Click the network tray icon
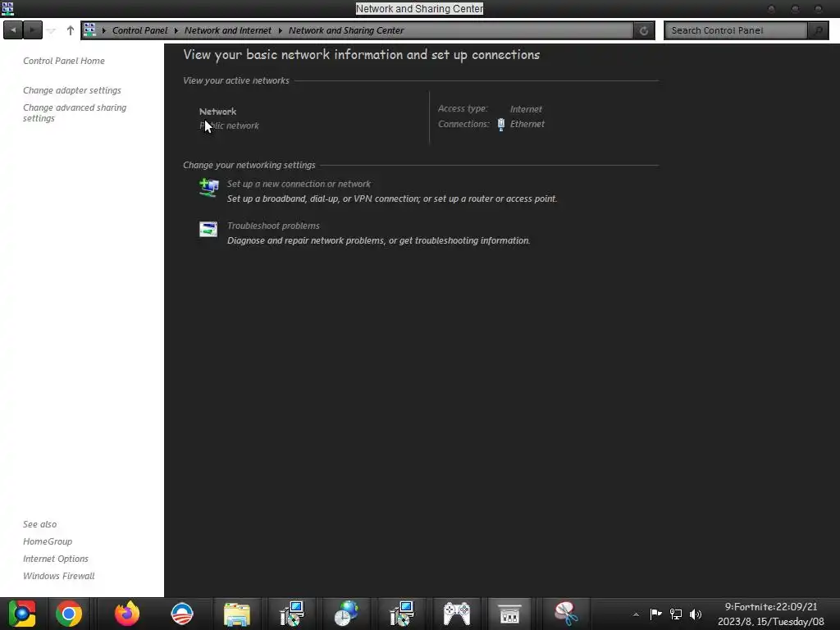This screenshot has height=630, width=840. 676,614
